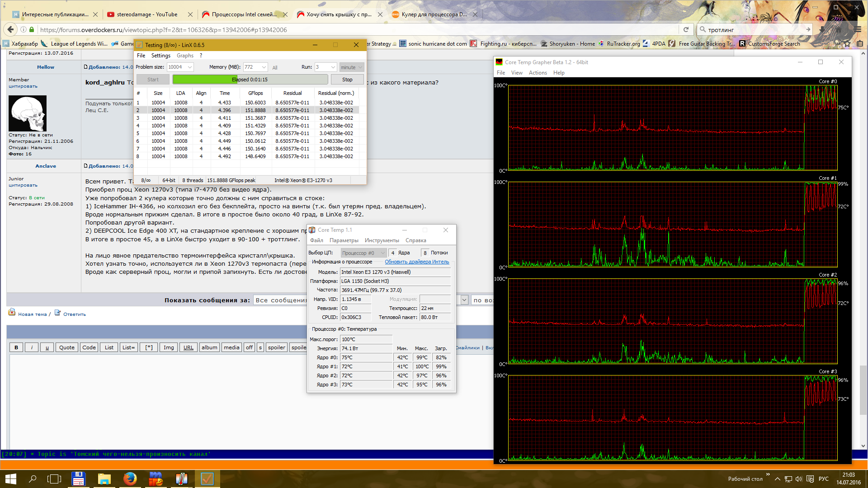Image resolution: width=868 pixels, height=488 pixels.
Task: Click the File Explorer taskbar icon
Action: tap(104, 479)
